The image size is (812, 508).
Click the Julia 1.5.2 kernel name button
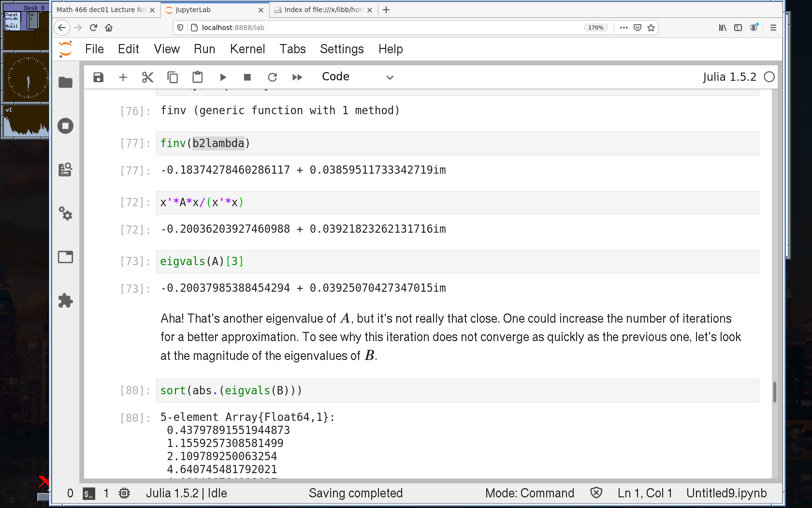729,77
